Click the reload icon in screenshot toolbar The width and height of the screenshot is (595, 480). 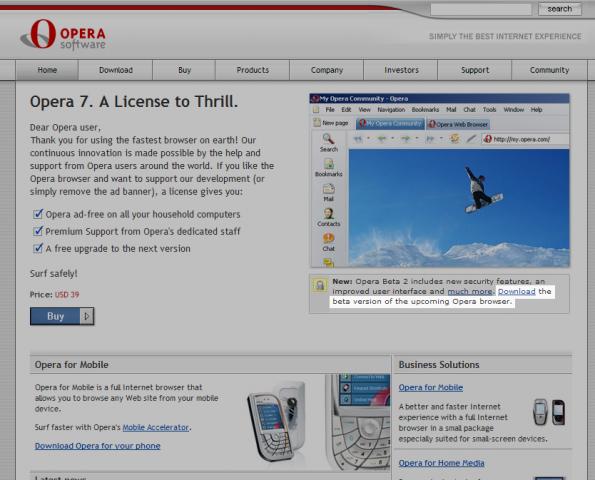pyautogui.click(x=454, y=139)
